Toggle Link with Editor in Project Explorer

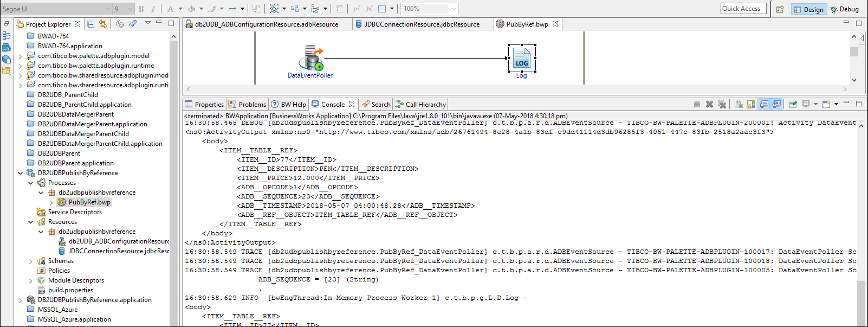click(103, 24)
